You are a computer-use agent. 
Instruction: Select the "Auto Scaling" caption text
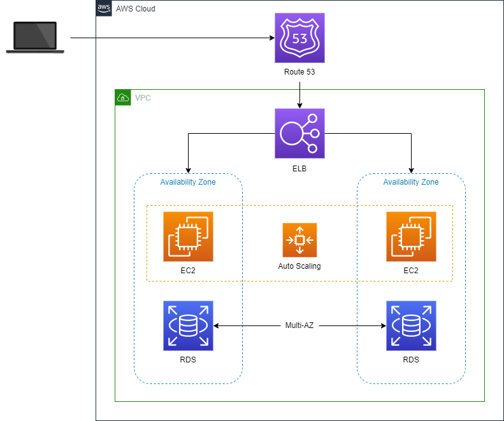299,266
